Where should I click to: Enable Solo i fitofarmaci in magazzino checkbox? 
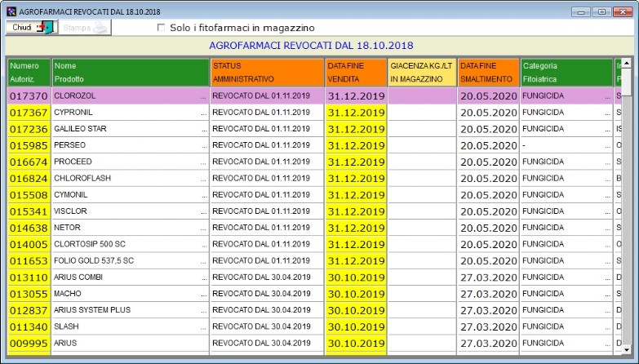[x=161, y=28]
